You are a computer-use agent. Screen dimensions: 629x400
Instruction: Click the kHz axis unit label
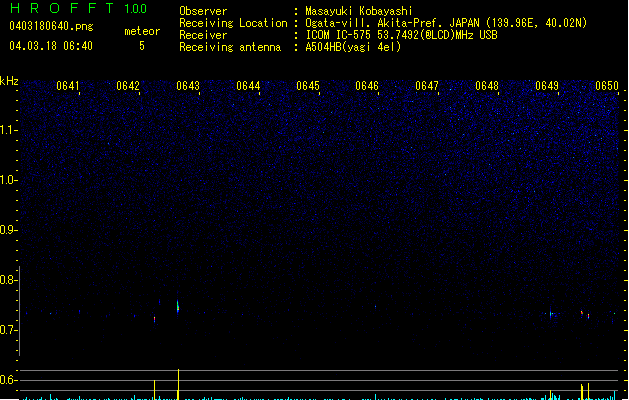tap(9, 81)
